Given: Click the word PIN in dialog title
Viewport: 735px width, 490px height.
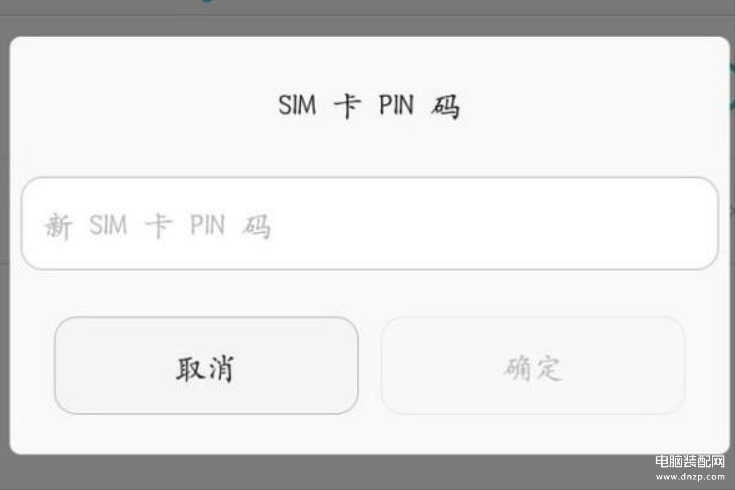Looking at the screenshot, I should (397, 105).
